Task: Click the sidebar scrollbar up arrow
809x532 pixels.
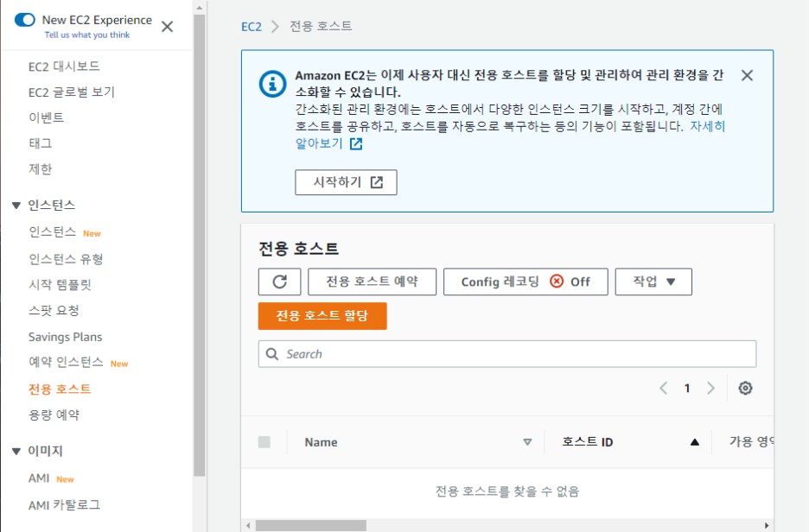Action: tap(200, 7)
